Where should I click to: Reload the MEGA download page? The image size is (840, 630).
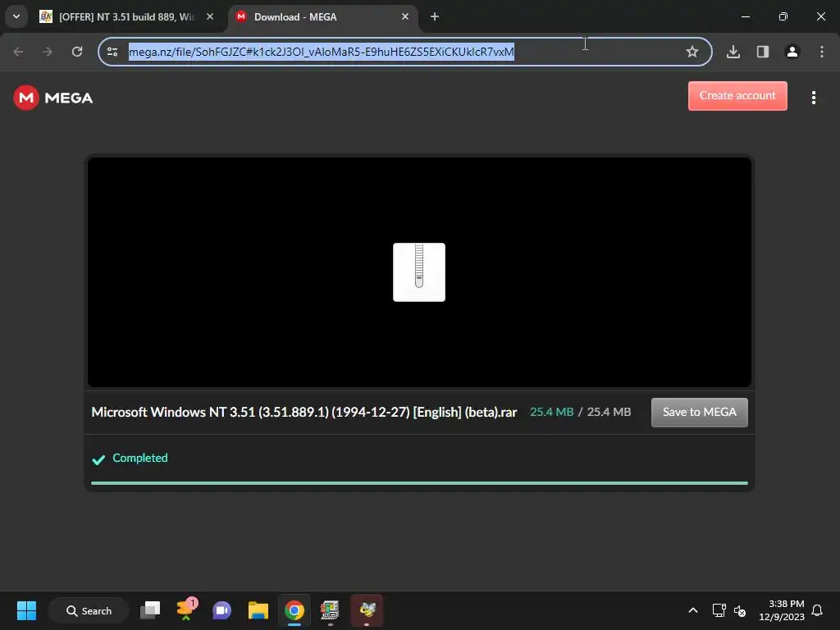click(77, 52)
